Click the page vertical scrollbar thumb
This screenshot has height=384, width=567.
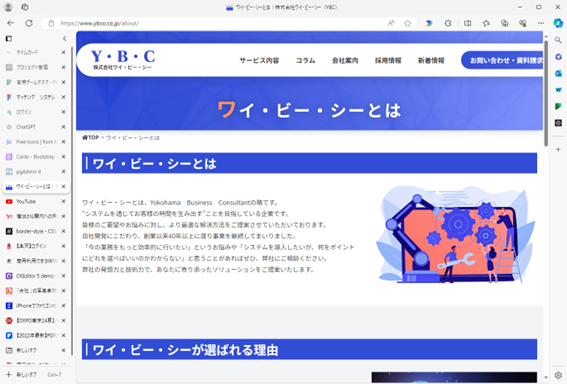[x=546, y=93]
